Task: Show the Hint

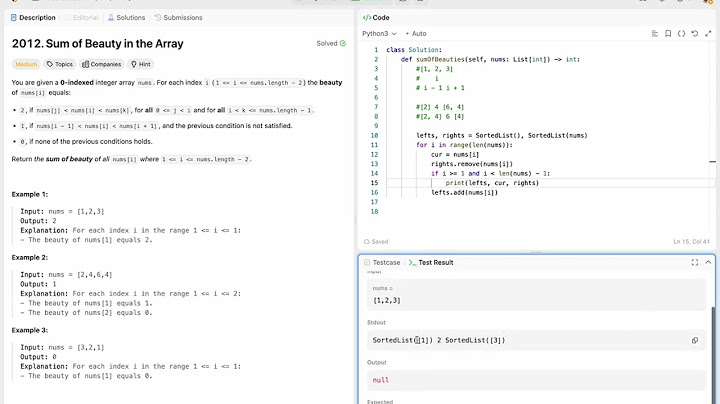Action: pyautogui.click(x=141, y=64)
